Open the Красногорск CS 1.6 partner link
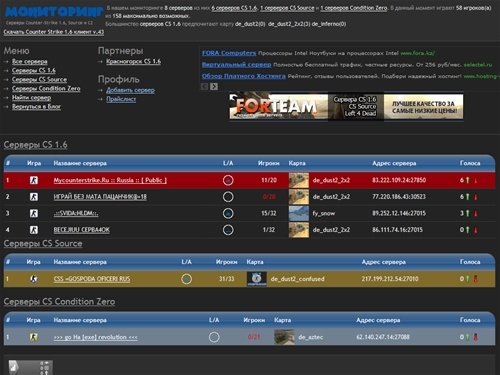Image resolution: width=500 pixels, height=375 pixels. pyautogui.click(x=133, y=61)
